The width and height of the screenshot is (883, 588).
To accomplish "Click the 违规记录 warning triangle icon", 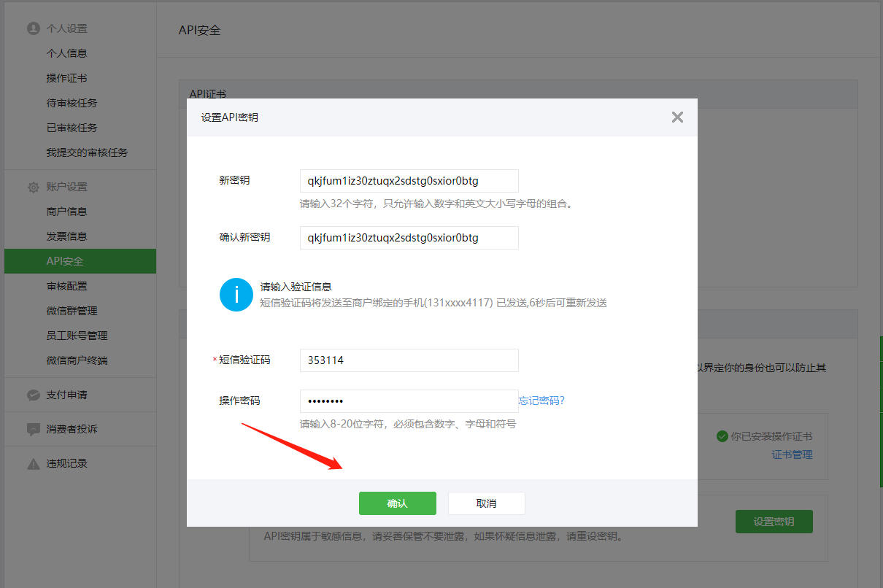I will click(x=33, y=463).
